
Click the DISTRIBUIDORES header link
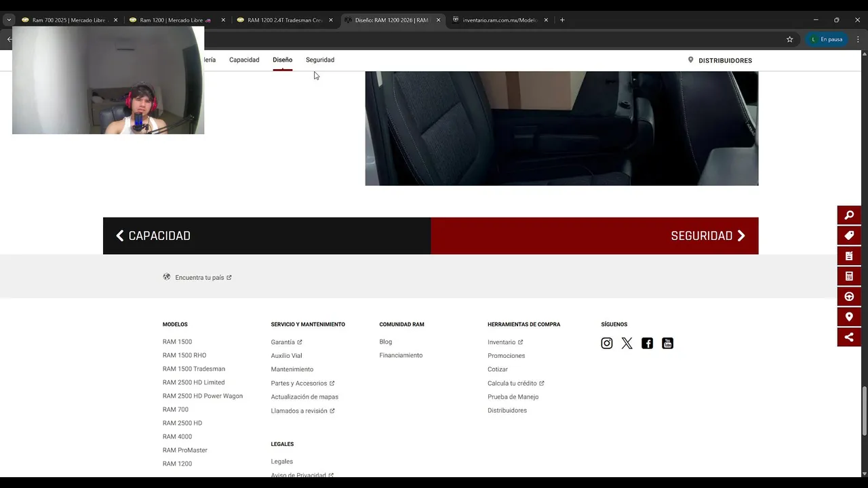point(719,60)
